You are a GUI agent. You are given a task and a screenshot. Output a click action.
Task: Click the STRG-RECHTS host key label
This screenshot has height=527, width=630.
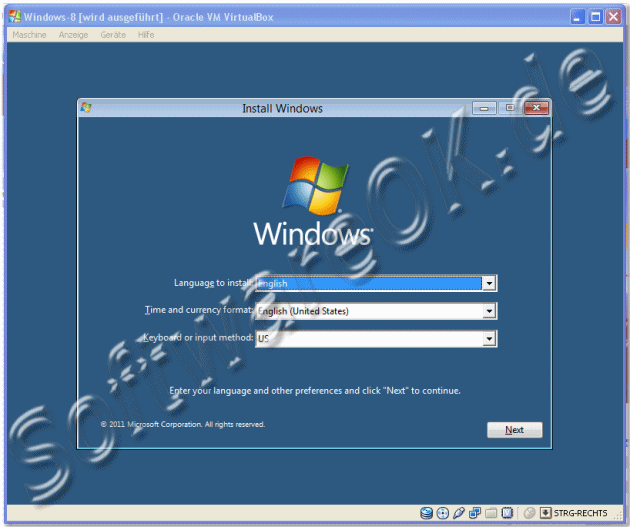[x=581, y=513]
